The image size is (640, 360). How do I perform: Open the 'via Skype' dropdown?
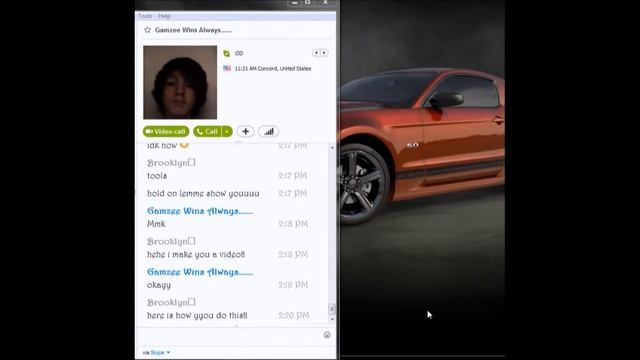pyautogui.click(x=156, y=352)
